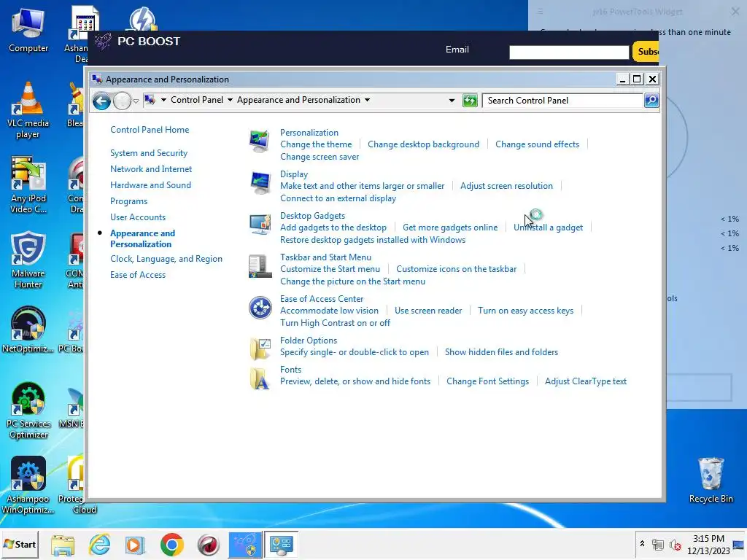The image size is (747, 560).
Task: Select Ease of Access in sidebar
Action: [x=138, y=275]
